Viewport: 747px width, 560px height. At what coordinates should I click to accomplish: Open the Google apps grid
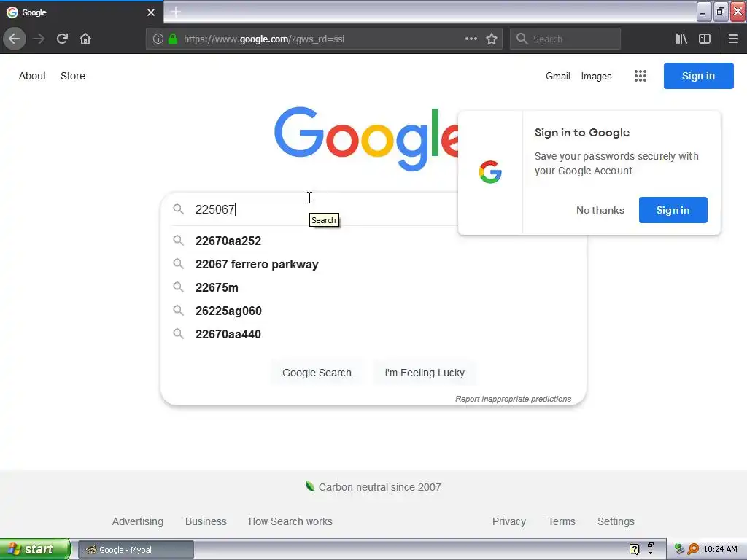click(640, 76)
